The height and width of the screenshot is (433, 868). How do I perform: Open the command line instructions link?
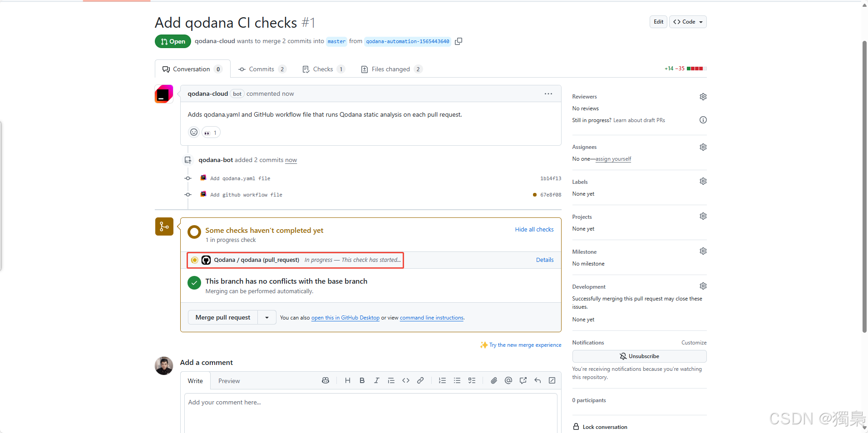click(431, 318)
